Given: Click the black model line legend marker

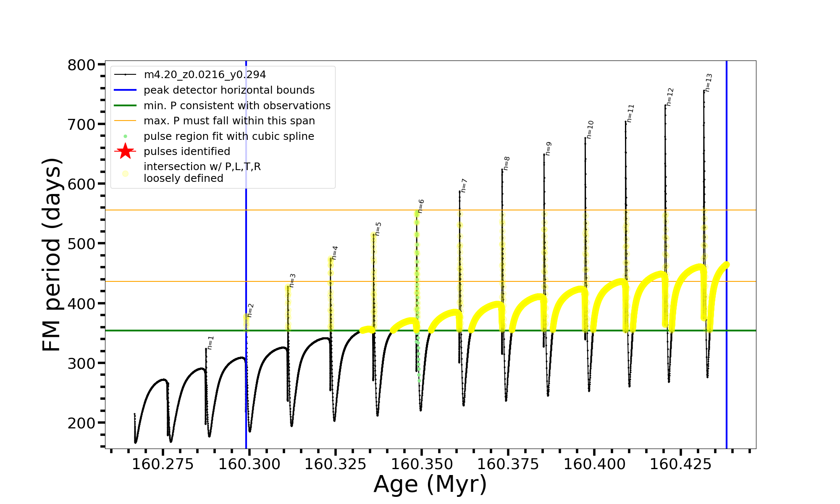Looking at the screenshot, I should (x=125, y=75).
